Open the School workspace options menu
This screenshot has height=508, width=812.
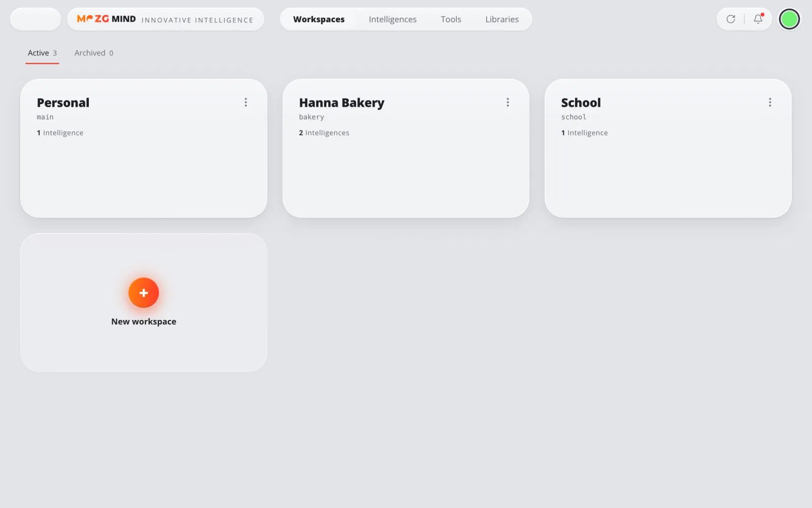pyautogui.click(x=770, y=103)
